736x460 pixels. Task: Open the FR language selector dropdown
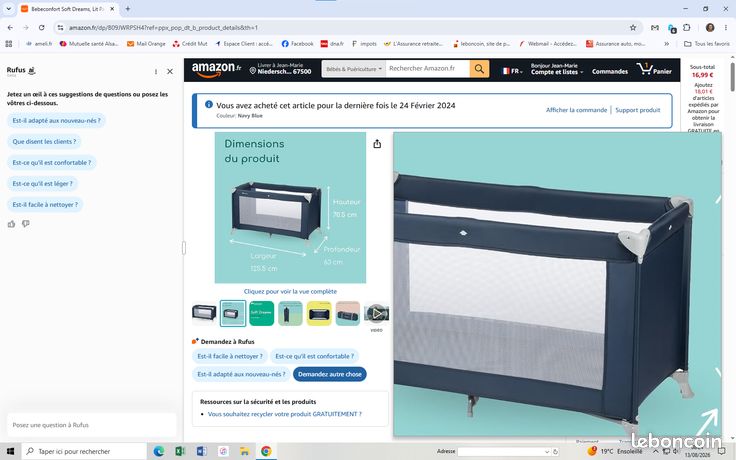(x=512, y=71)
